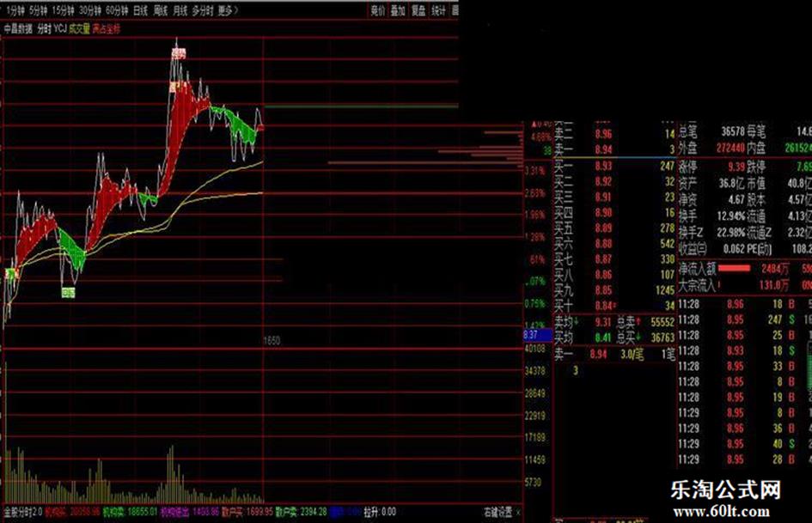Open the 日线 daily chart tab
This screenshot has width=812, height=523.
140,9
